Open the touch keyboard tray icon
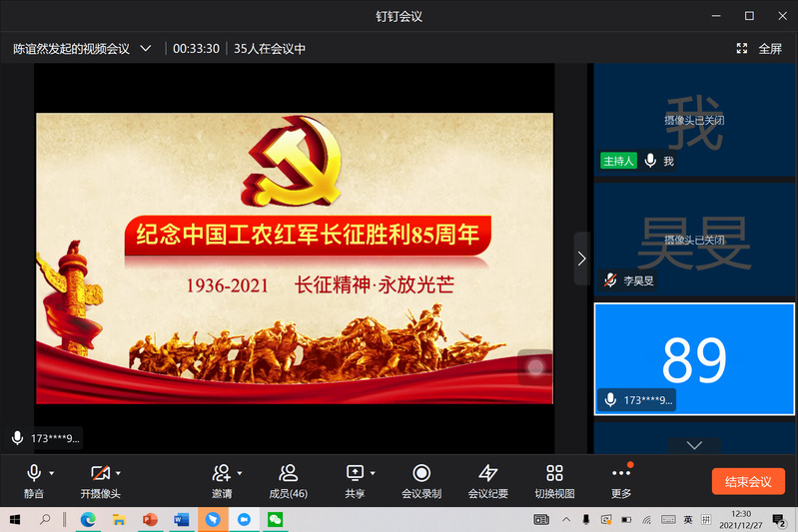Screen dimensions: 798x532 click(x=668, y=519)
